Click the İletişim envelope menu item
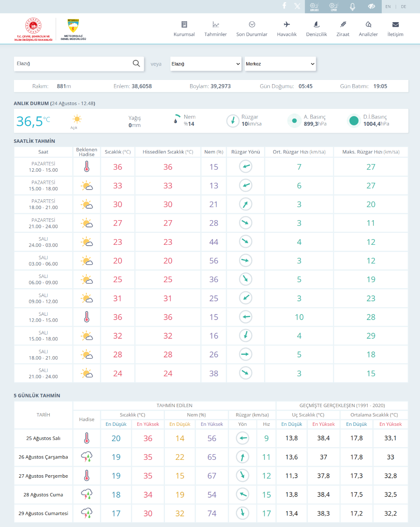Viewport: 420px width, 527px height. pos(395,29)
